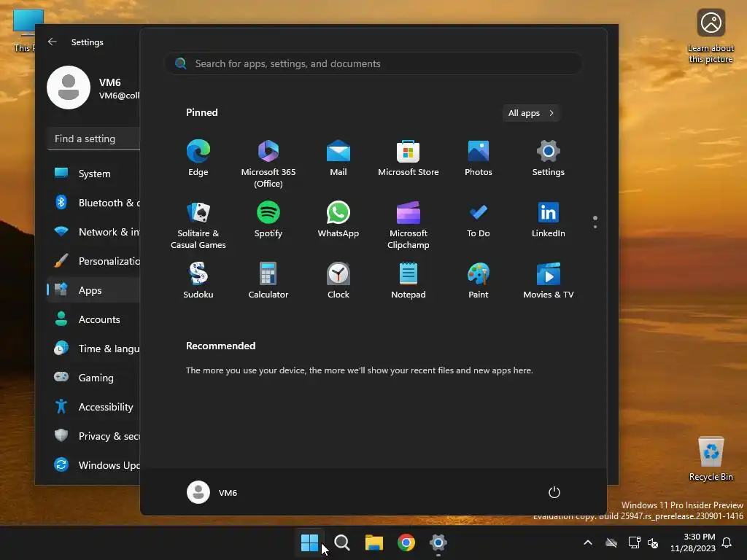Open Movies & TV
747x560 pixels.
549,281
